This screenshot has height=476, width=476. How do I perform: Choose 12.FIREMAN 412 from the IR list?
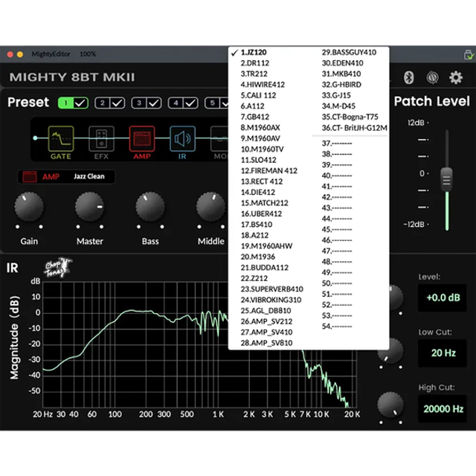click(268, 171)
